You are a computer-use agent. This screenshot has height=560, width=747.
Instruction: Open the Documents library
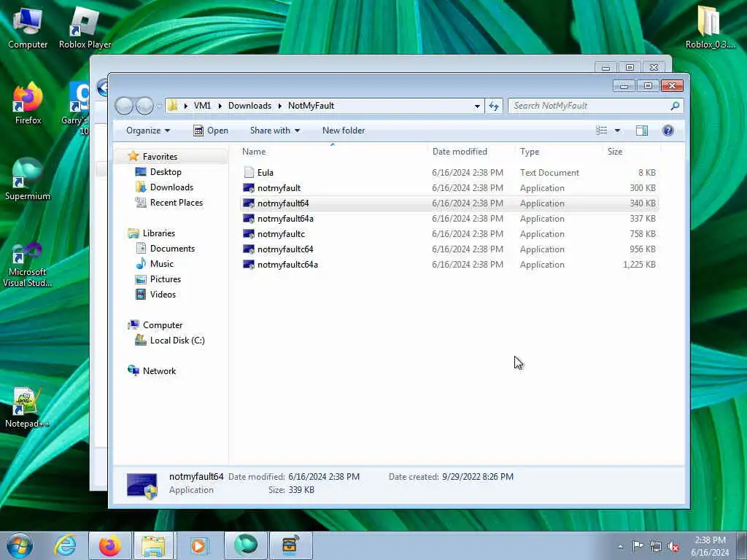point(172,249)
